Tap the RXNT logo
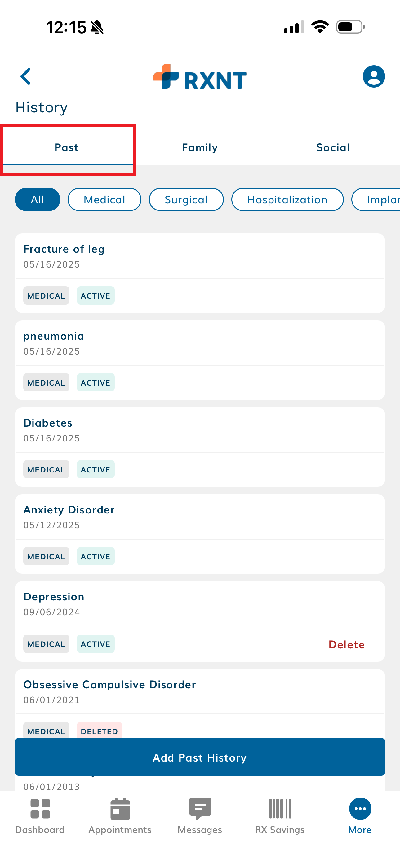Screen dimensions: 400x868 [200, 77]
